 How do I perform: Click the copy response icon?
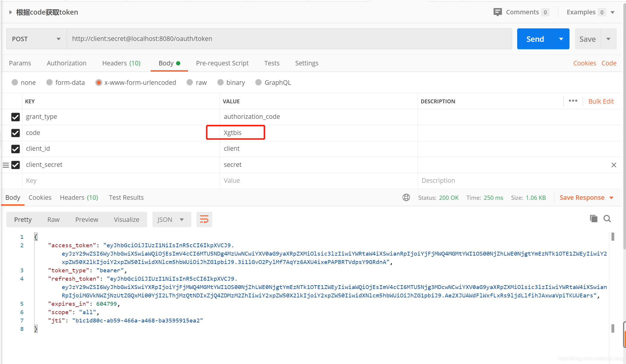point(593,219)
